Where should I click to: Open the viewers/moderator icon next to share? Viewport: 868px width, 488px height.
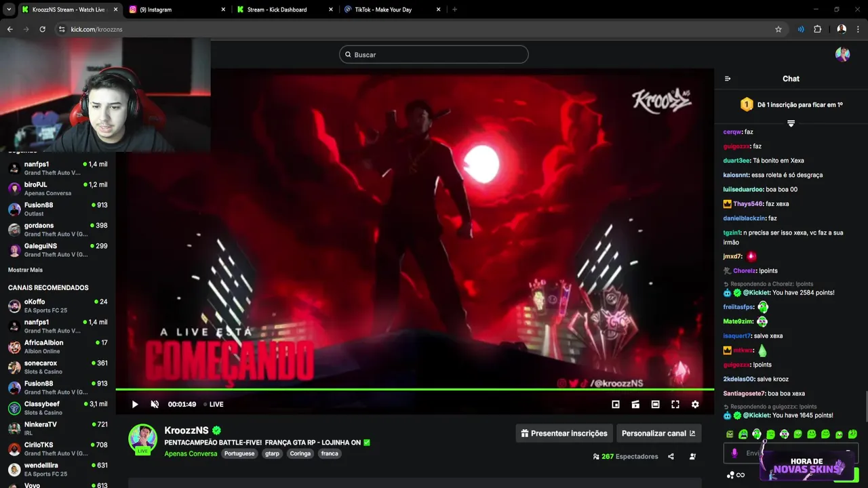(692, 457)
